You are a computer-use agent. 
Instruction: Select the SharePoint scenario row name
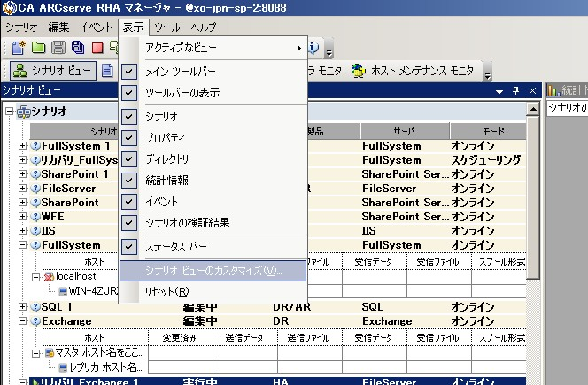click(x=70, y=203)
